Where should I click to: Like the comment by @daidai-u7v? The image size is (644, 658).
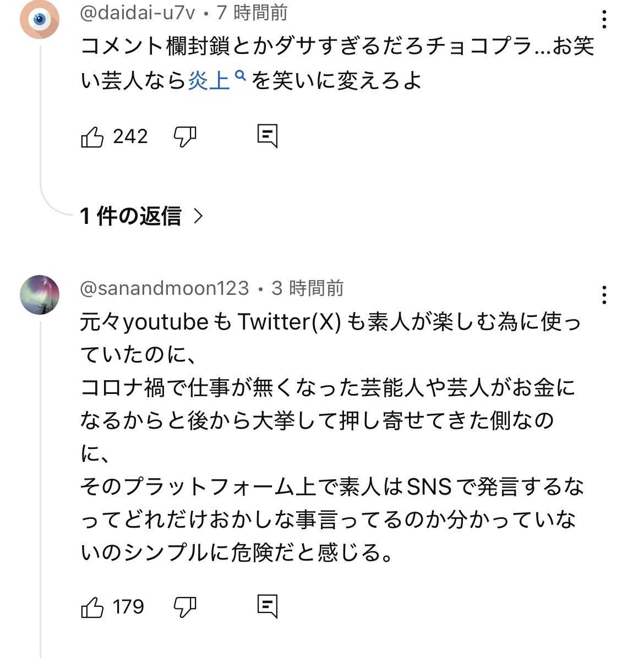click(92, 136)
